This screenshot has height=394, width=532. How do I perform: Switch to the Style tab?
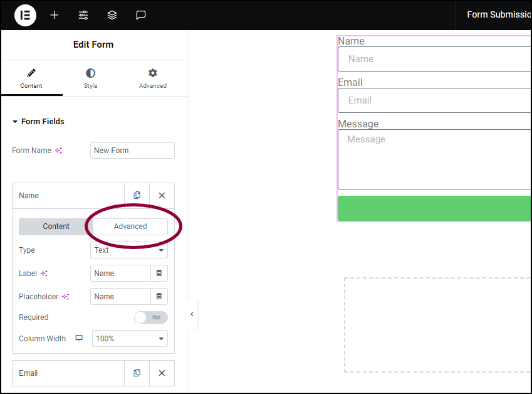click(x=91, y=79)
